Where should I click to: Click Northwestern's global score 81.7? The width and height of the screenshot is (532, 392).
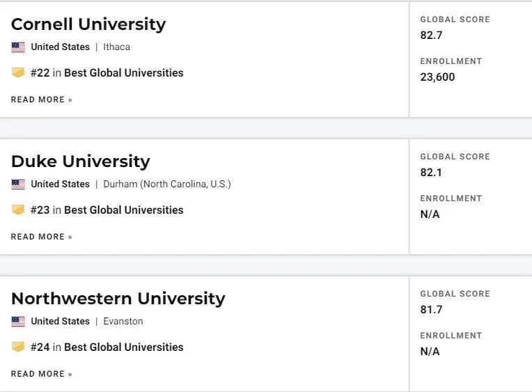pyautogui.click(x=431, y=310)
